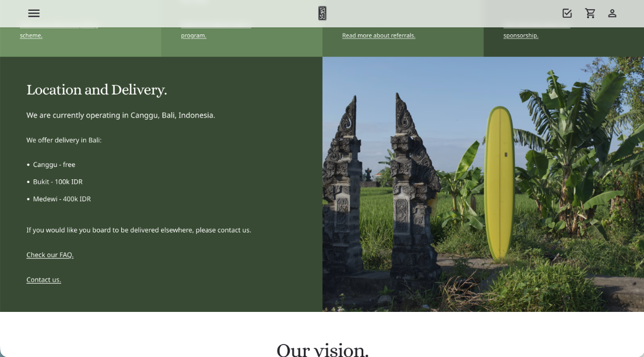644x357 pixels.
Task: Click the 'scheme.' link in the banner
Action: pos(31,35)
